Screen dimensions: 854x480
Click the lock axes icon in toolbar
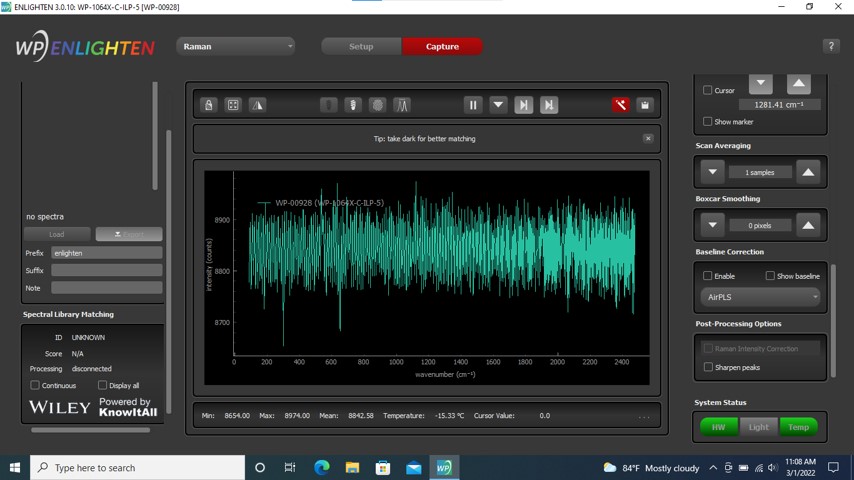208,105
